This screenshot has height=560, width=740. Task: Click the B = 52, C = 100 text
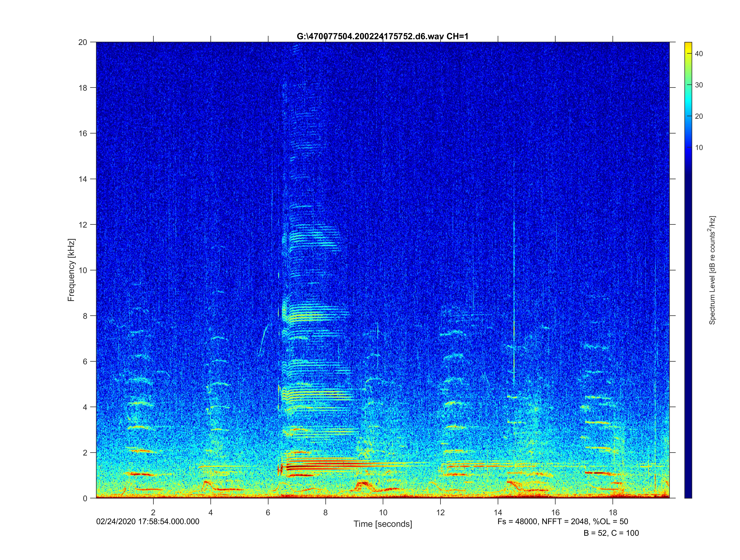tap(611, 533)
